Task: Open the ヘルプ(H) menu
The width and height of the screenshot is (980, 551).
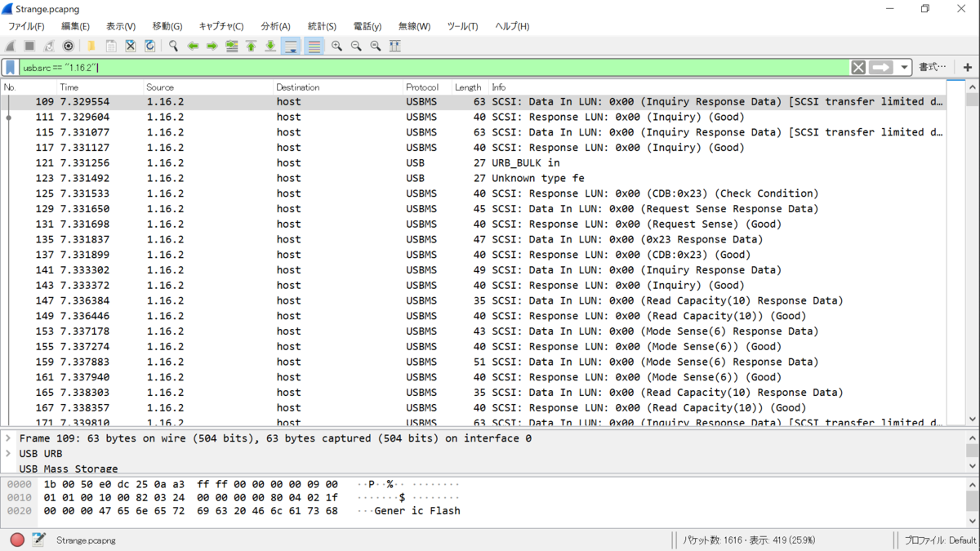Action: pyautogui.click(x=512, y=26)
